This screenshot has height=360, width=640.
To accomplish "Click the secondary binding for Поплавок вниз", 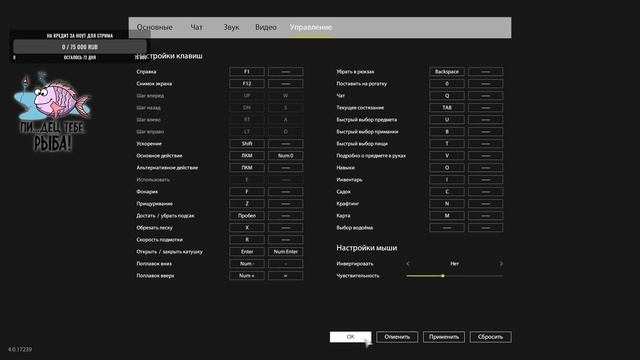I will click(286, 264).
